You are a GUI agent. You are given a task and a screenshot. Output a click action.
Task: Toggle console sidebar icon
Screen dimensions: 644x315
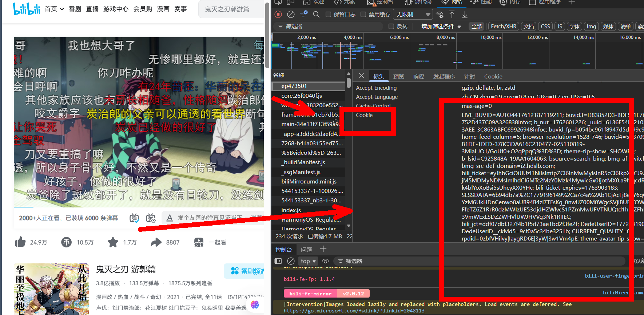(x=278, y=261)
